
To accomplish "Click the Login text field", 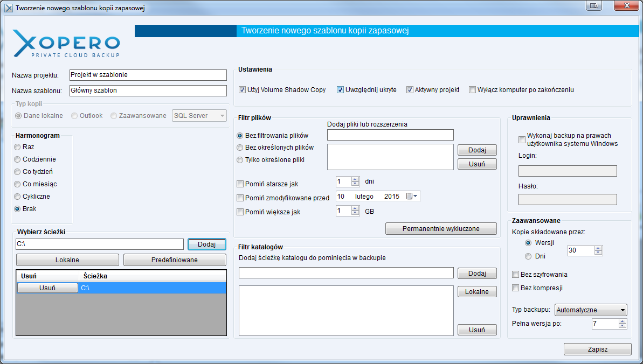I will pyautogui.click(x=568, y=171).
